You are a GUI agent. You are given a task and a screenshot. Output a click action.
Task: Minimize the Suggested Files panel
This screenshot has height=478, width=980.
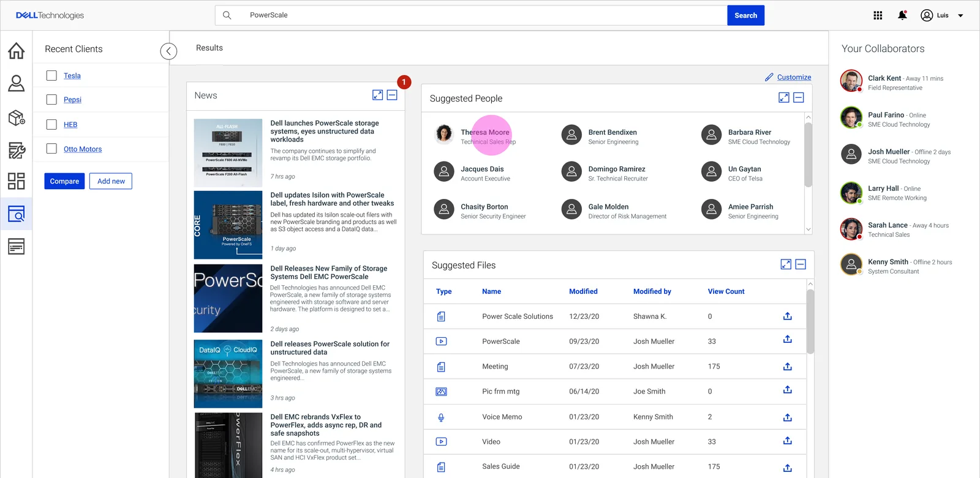click(801, 264)
